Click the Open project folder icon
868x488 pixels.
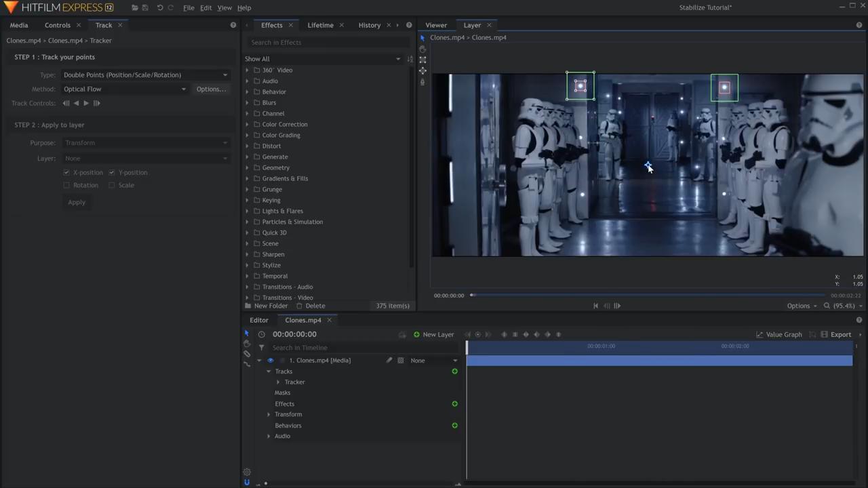[135, 7]
